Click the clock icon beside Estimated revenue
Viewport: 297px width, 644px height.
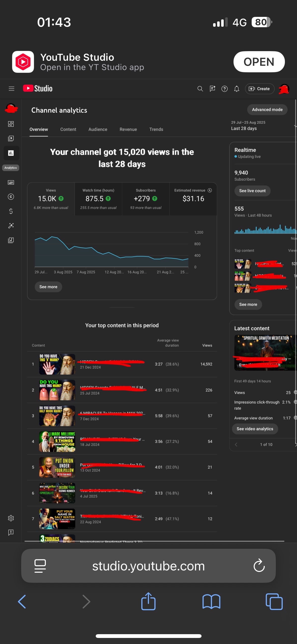tap(210, 190)
